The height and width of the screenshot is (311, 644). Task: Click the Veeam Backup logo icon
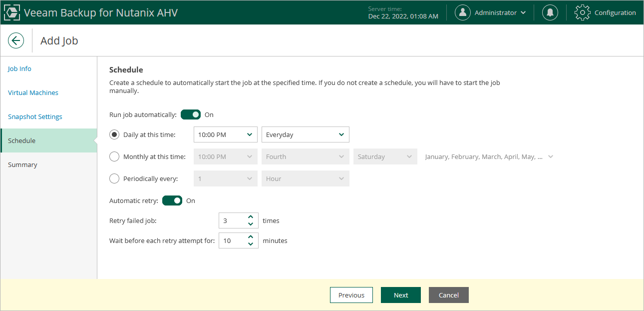click(12, 12)
